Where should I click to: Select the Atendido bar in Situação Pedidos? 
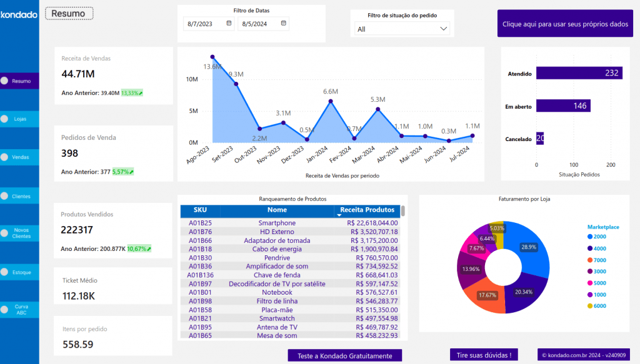pyautogui.click(x=579, y=73)
